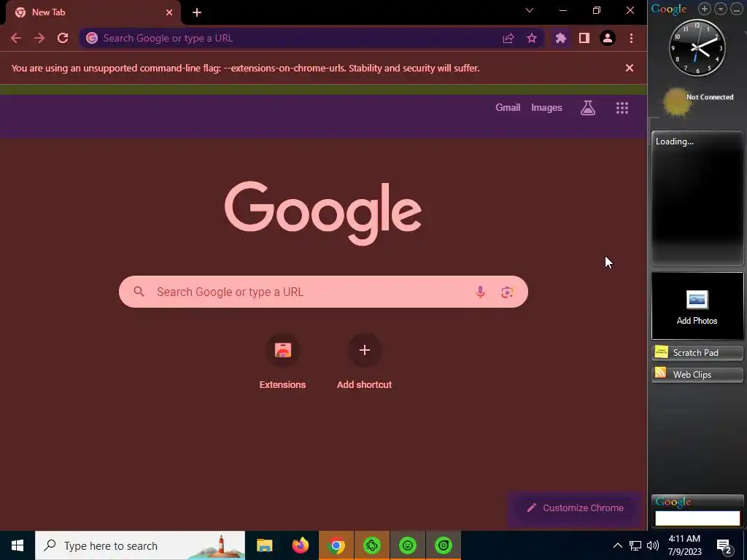
Task: Open a new tab with the plus button
Action: 197,12
